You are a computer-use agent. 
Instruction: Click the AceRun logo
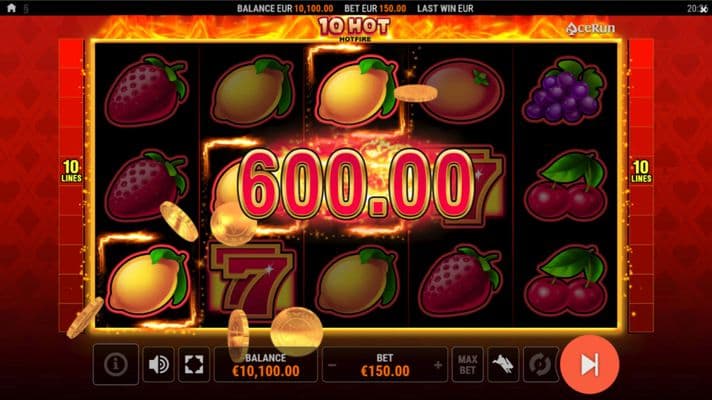[x=590, y=28]
